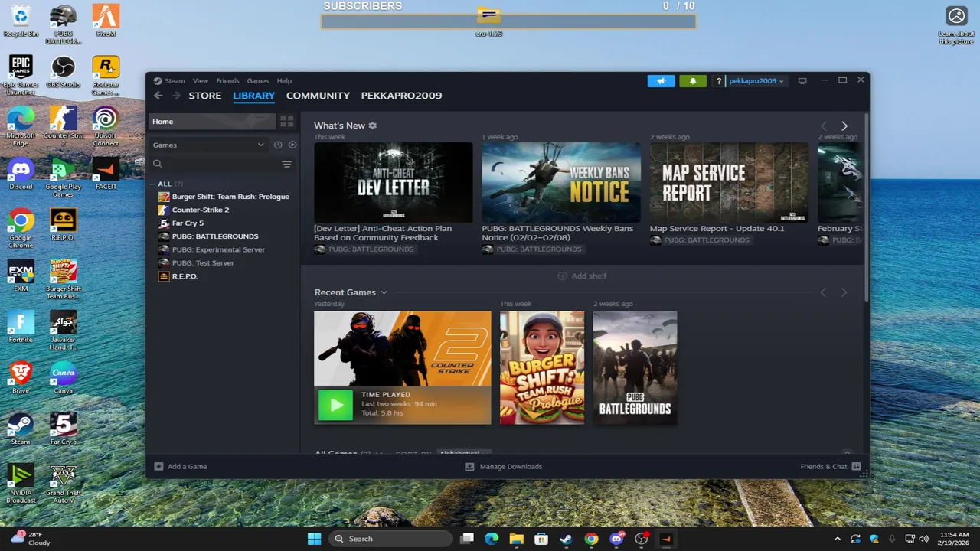Click Discord icon in taskbar
The image size is (980, 551).
click(616, 539)
